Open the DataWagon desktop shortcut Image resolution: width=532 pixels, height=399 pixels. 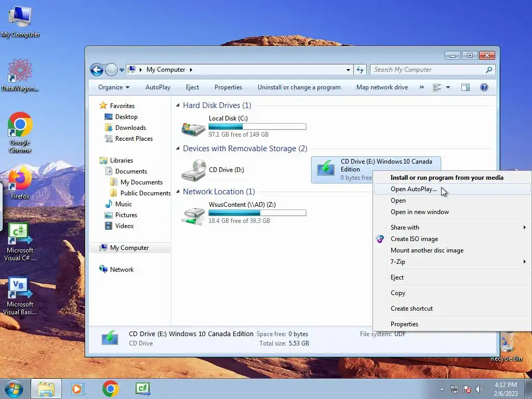coord(20,75)
